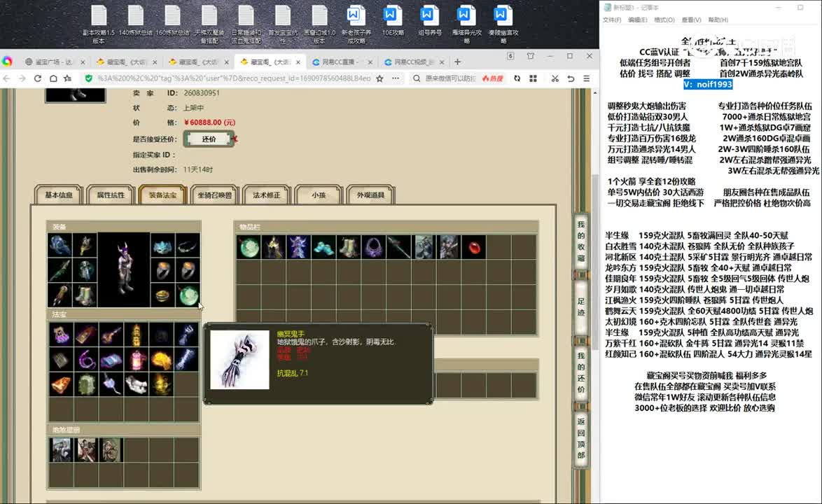Click the browser back arrow
822x504 pixels.
[7, 78]
